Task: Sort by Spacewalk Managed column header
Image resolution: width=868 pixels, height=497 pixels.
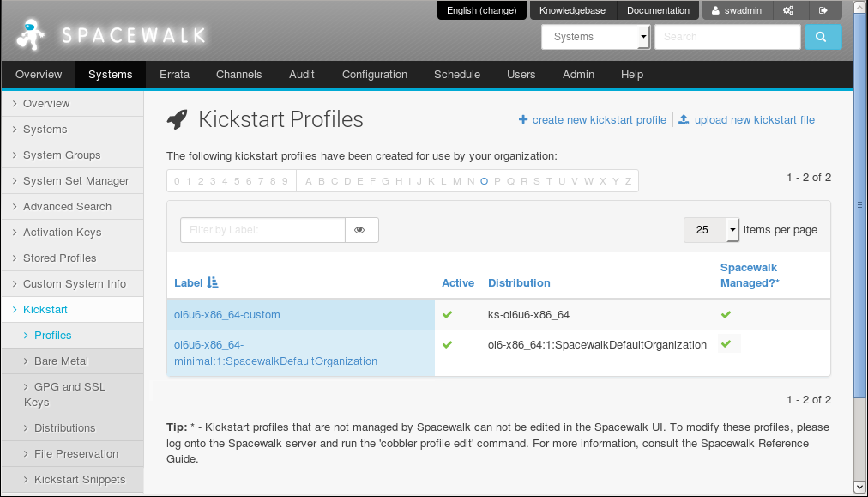Action: point(750,276)
